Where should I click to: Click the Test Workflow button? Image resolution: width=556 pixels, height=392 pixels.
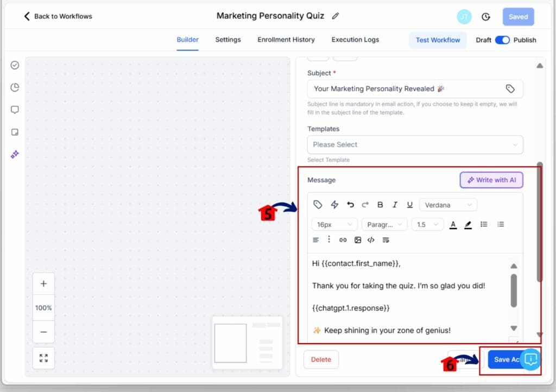click(438, 40)
